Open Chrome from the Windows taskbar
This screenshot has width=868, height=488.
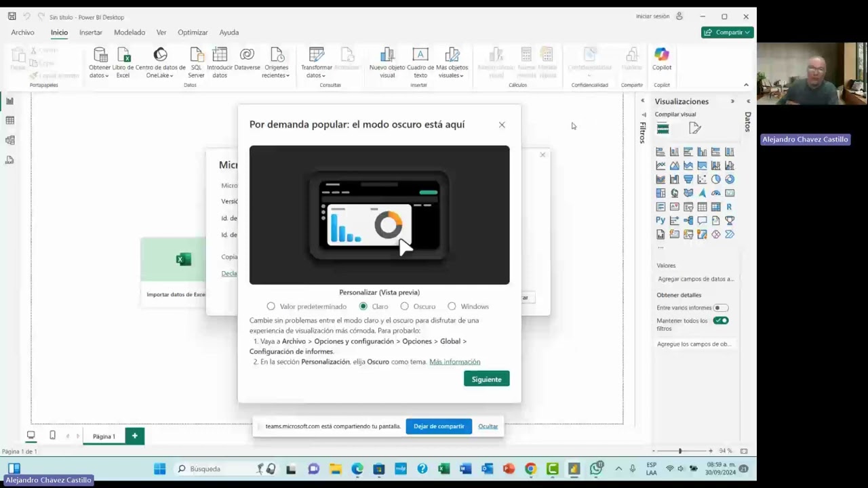tap(530, 468)
